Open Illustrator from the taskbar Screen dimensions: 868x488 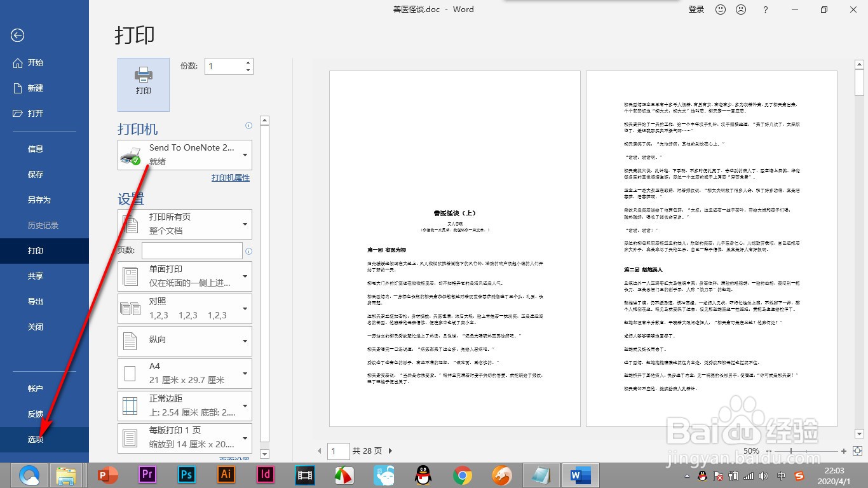point(226,475)
